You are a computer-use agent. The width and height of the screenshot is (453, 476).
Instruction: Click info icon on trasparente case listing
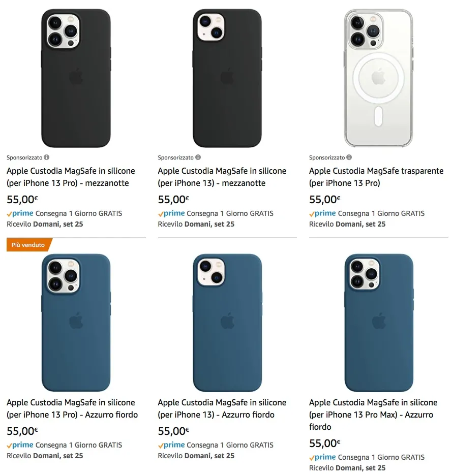point(349,157)
